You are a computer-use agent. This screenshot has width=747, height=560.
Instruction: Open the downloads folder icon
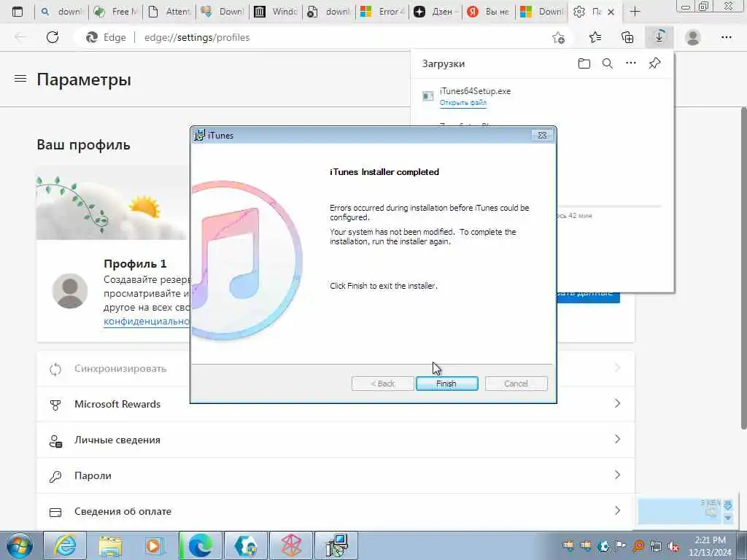584,63
